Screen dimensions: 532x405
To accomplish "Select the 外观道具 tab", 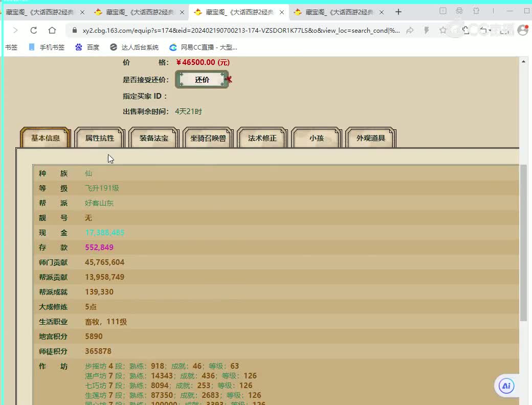I will click(x=371, y=138).
